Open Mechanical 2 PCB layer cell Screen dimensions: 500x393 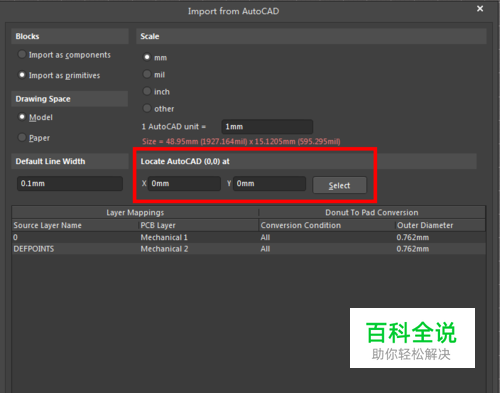[x=164, y=249]
